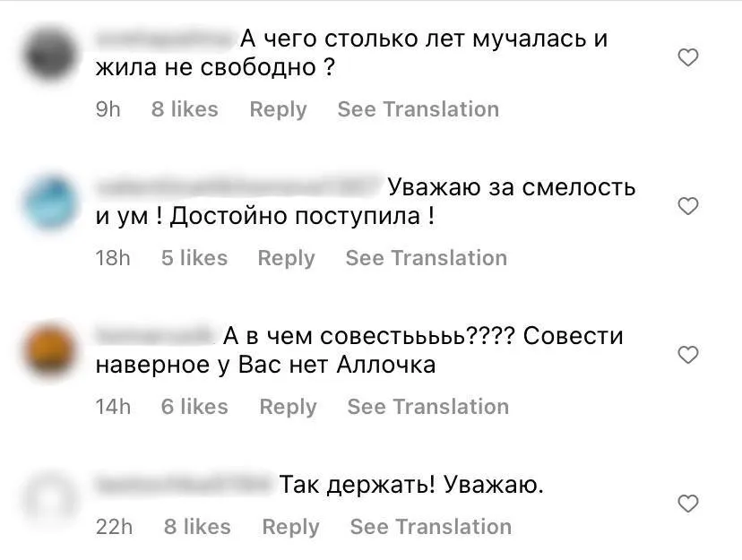This screenshot has width=742, height=560.
Task: Check "6 likes" on the third comment
Action: coord(195,406)
